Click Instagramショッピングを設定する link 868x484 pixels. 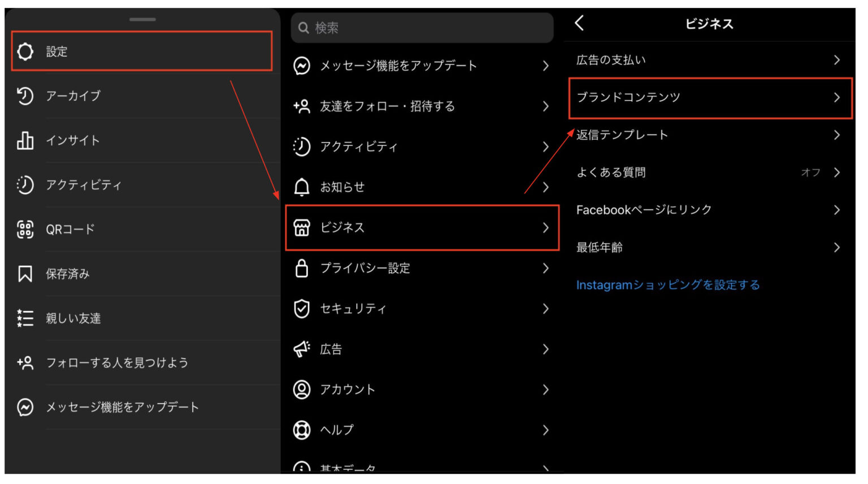point(668,285)
